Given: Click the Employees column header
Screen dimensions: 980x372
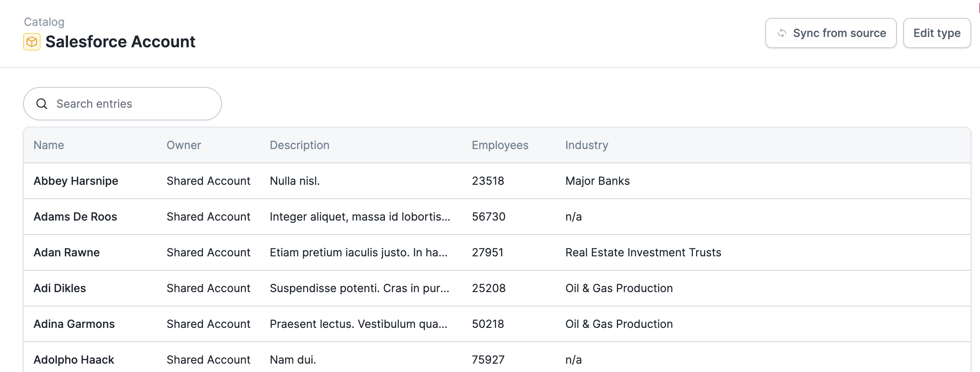Looking at the screenshot, I should coord(500,145).
